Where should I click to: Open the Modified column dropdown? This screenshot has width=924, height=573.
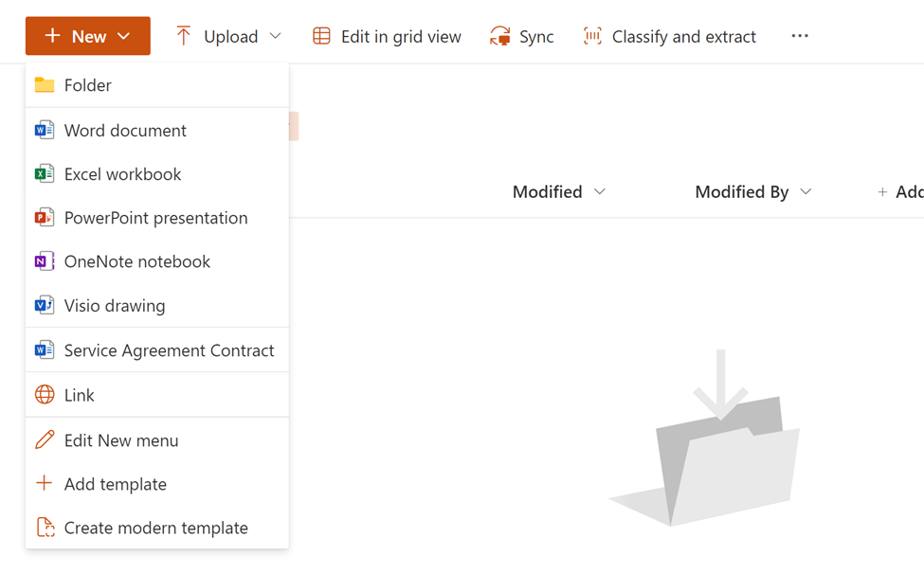600,192
